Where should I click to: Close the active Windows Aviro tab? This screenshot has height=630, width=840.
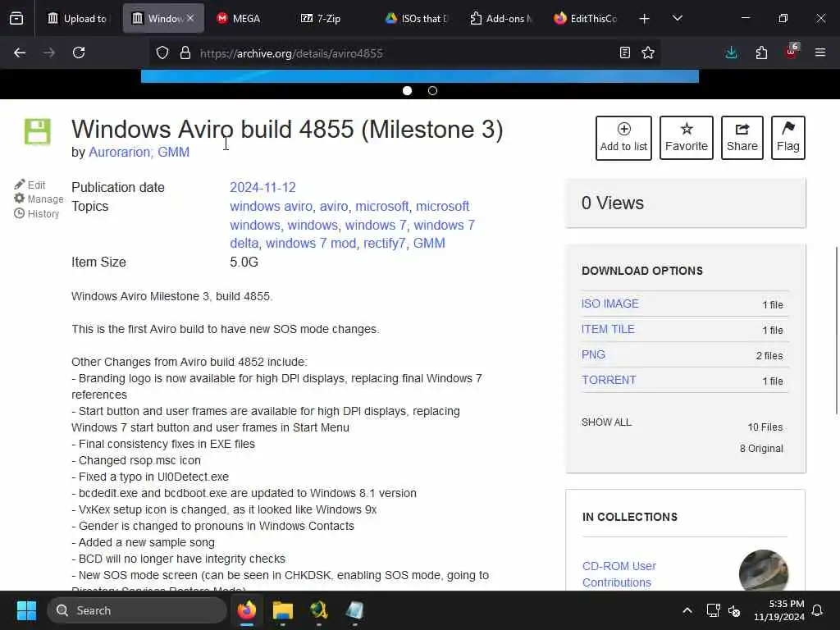(x=190, y=18)
